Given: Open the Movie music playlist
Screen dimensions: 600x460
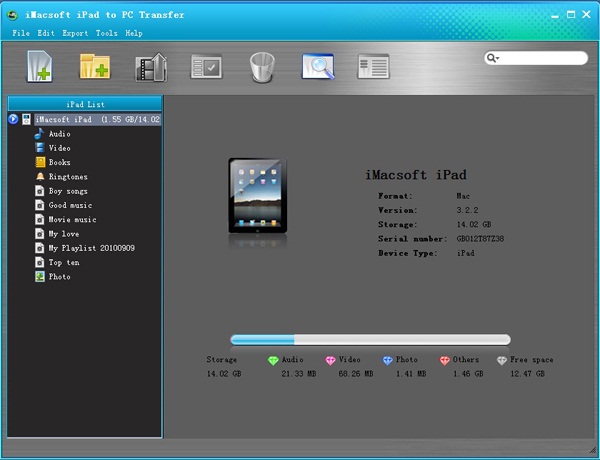Looking at the screenshot, I should point(72,220).
